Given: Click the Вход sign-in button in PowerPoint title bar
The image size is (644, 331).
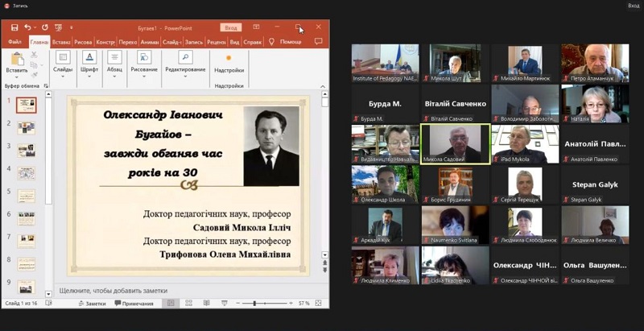Looking at the screenshot, I should tap(231, 27).
